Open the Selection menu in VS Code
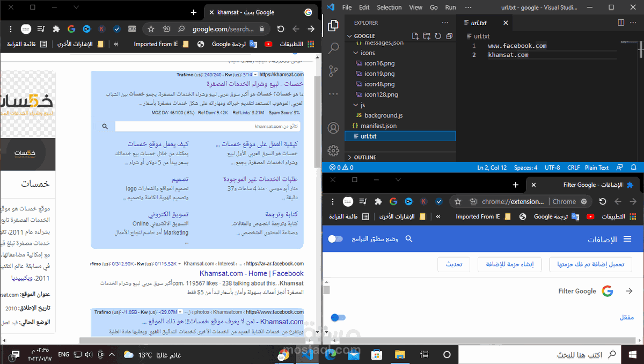Viewport: 644px width, 364px height. point(389,8)
